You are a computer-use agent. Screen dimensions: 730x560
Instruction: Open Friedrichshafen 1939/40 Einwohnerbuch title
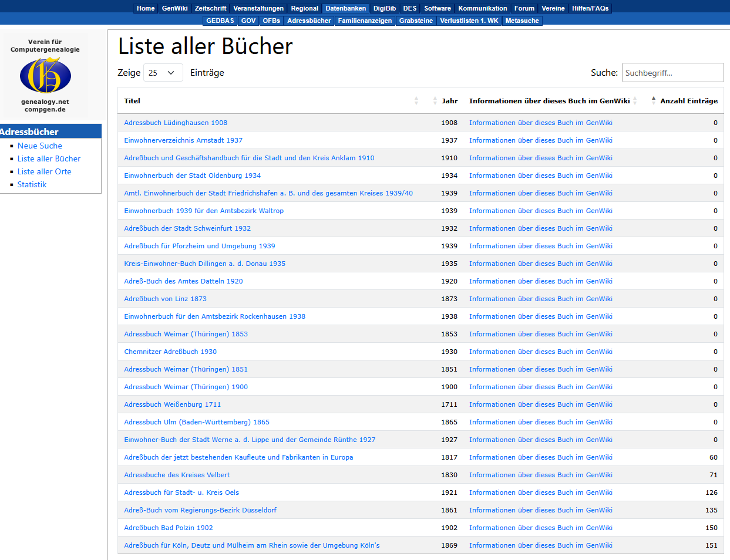click(x=268, y=193)
